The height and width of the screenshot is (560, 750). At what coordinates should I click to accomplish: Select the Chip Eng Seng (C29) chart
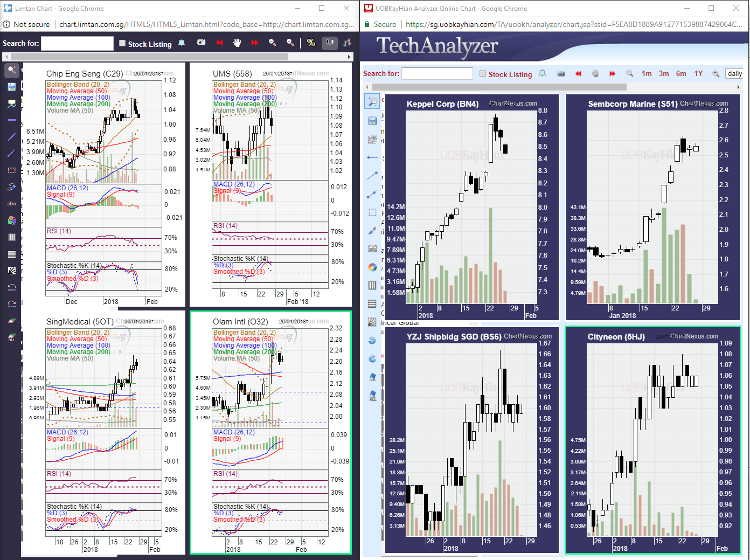tap(103, 184)
